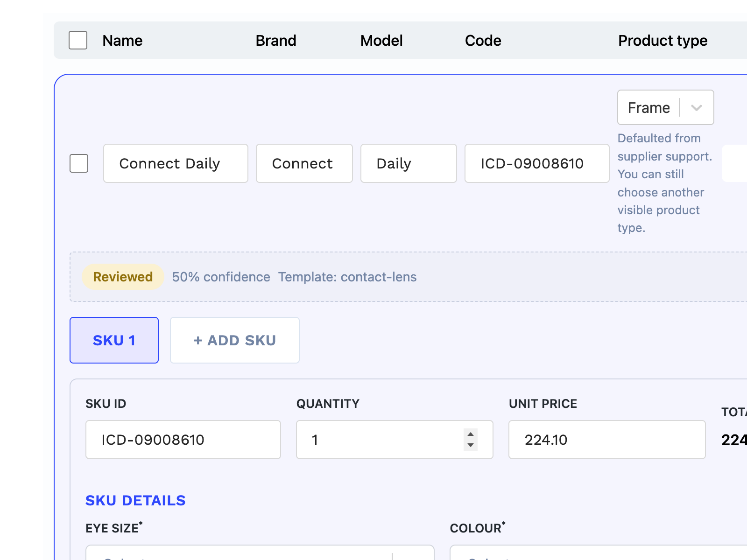Screen dimensions: 747x560
Task: Decrease quantity with the down stepper arrow
Action: point(471,445)
